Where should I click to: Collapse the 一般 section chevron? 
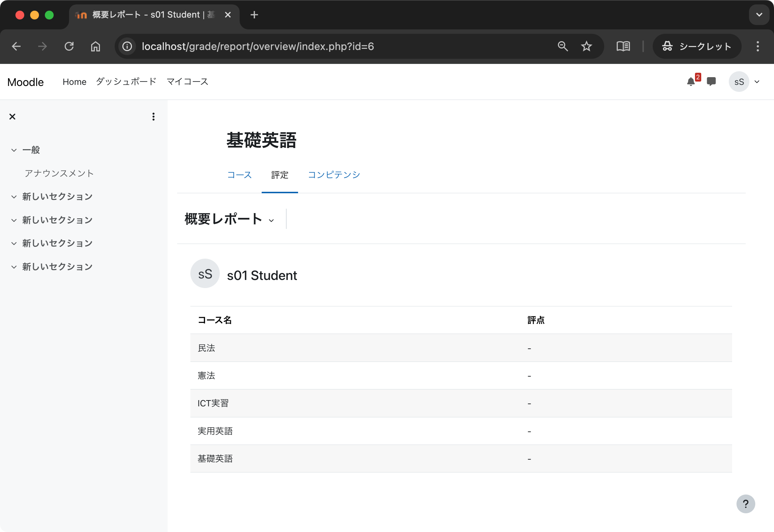pyautogui.click(x=14, y=150)
